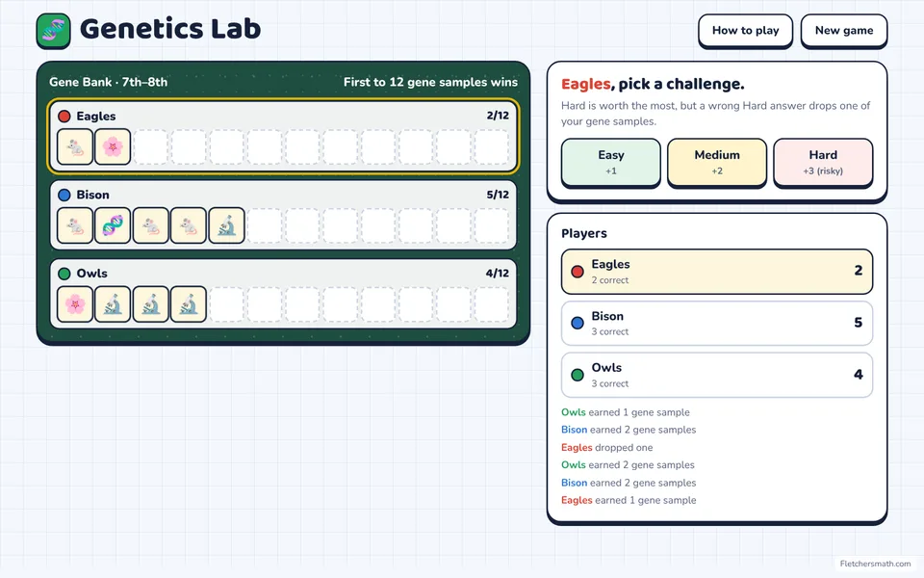The image size is (924, 578).
Task: Click the Players panel heading
Action: 584,233
